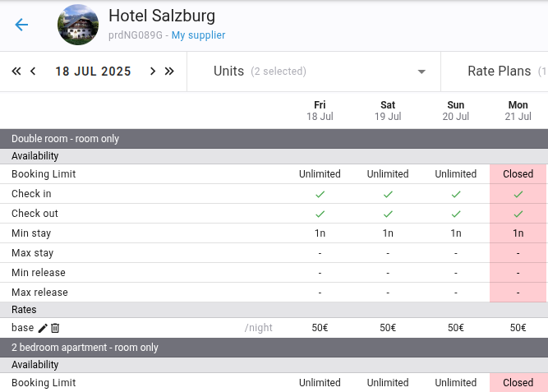Select Closed booking limit for Mon 21 Jul
The image size is (548, 392).
[518, 174]
